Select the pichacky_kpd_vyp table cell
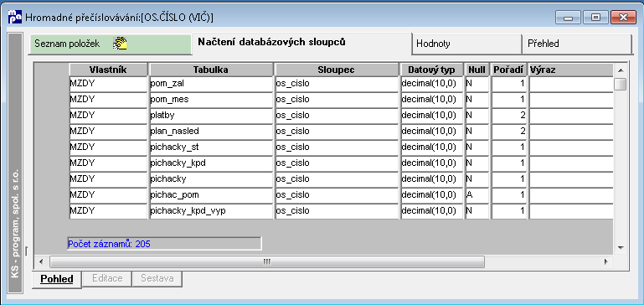Viewport: 644px width, 305px height. point(212,211)
